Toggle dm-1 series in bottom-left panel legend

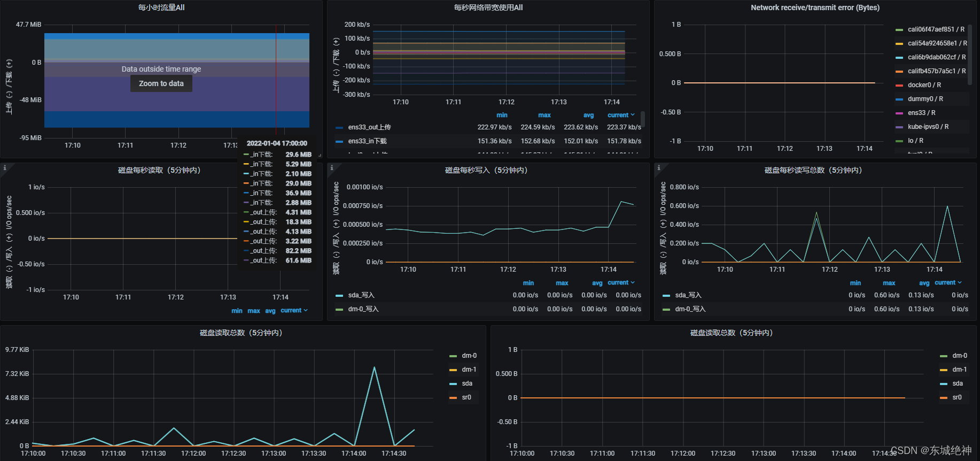(x=469, y=370)
